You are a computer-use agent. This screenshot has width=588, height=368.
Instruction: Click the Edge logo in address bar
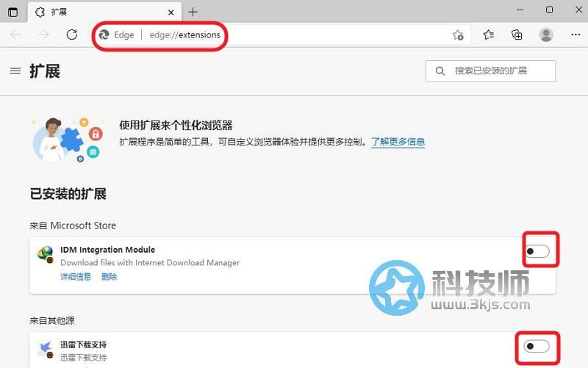104,35
